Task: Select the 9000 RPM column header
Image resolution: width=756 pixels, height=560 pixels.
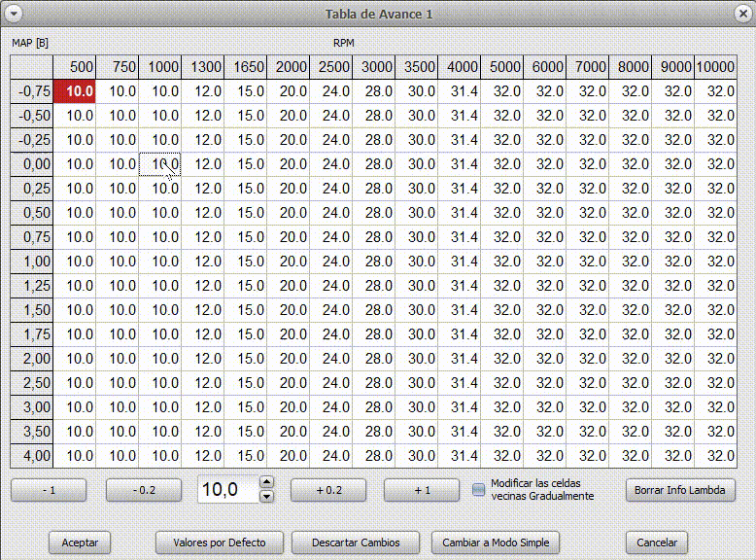Action: (673, 67)
